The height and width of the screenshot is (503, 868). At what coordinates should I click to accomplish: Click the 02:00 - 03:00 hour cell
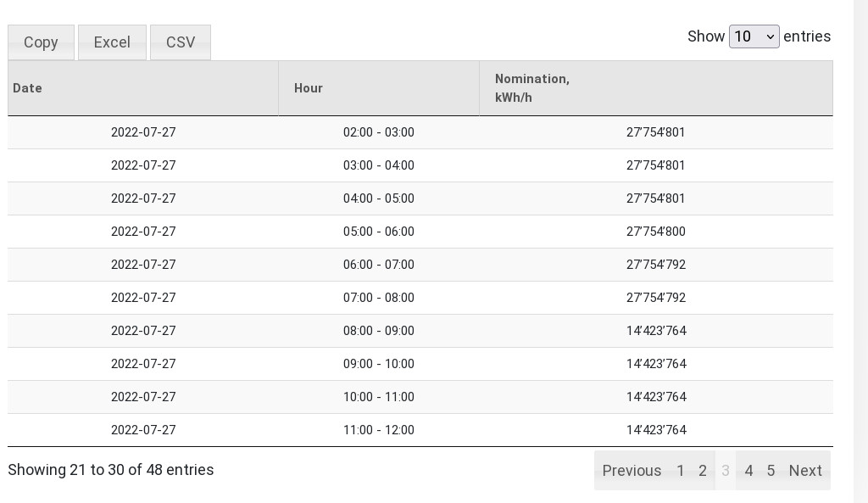(x=379, y=132)
